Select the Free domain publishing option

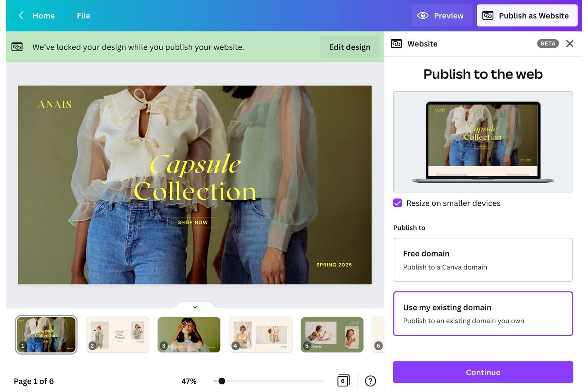483,259
